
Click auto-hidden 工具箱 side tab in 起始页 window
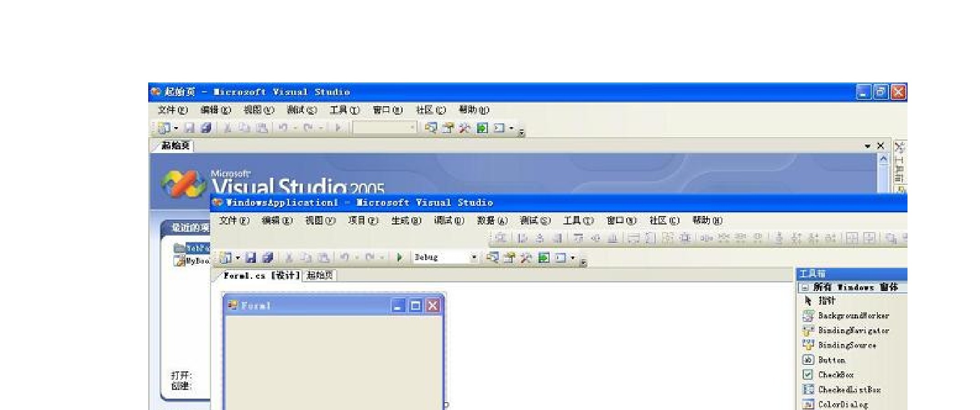[x=900, y=163]
